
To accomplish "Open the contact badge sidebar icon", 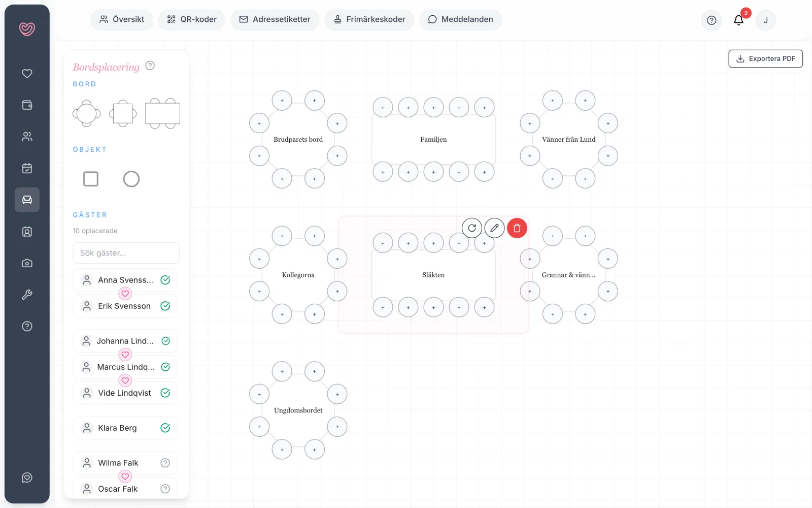I will coord(27,232).
